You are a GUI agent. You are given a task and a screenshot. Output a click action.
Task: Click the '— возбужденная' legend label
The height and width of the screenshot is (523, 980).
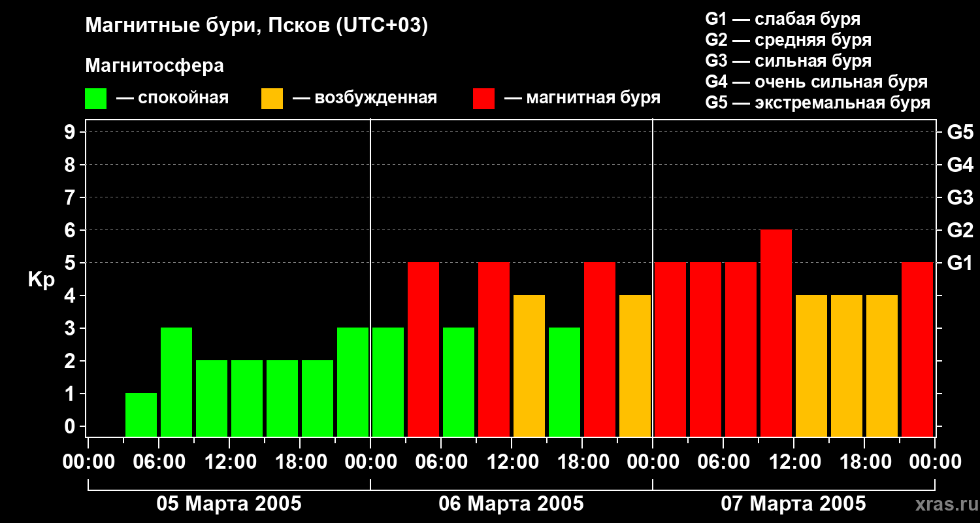pyautogui.click(x=365, y=98)
